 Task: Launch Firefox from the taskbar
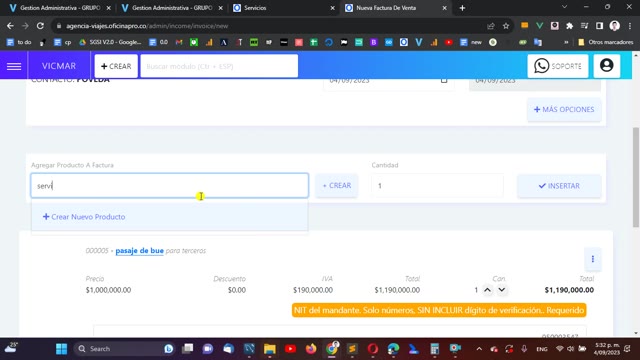click(x=311, y=349)
